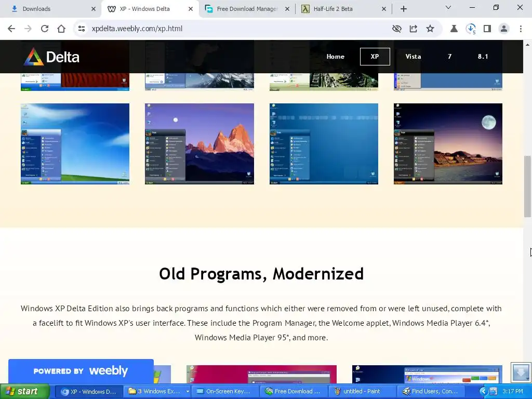
Task: Switch to On-Screen Keyboard taskbar button
Action: 225,392
